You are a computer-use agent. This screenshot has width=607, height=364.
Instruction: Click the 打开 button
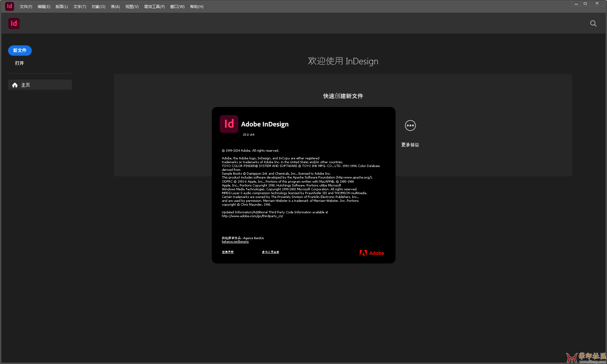[19, 63]
